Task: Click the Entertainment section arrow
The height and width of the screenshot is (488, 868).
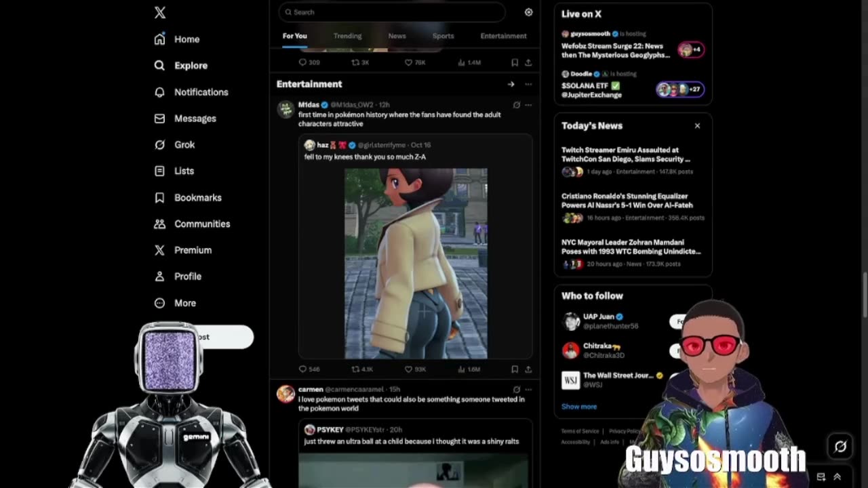Action: point(511,84)
